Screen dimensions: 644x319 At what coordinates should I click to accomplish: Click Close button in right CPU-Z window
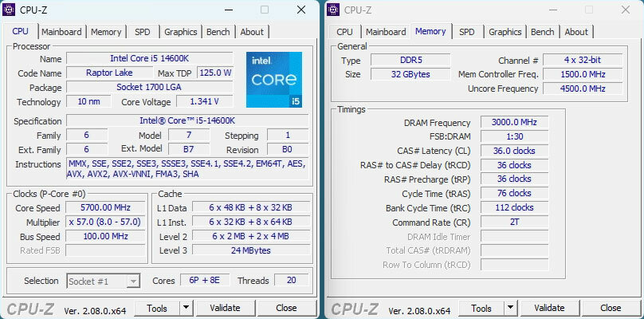[611, 308]
